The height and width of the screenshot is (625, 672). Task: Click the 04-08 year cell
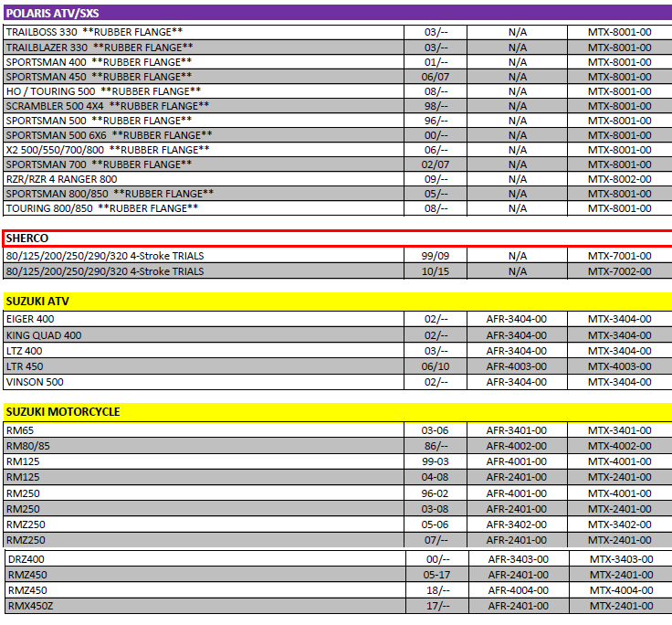(x=435, y=477)
